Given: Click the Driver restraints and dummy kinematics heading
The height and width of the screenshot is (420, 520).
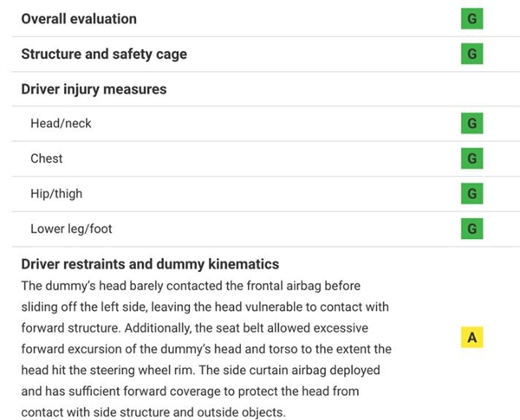Looking at the screenshot, I should pyautogui.click(x=149, y=264).
